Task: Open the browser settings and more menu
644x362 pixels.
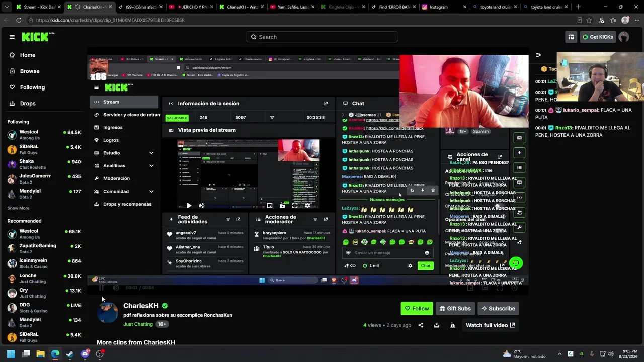Action: click(x=637, y=20)
